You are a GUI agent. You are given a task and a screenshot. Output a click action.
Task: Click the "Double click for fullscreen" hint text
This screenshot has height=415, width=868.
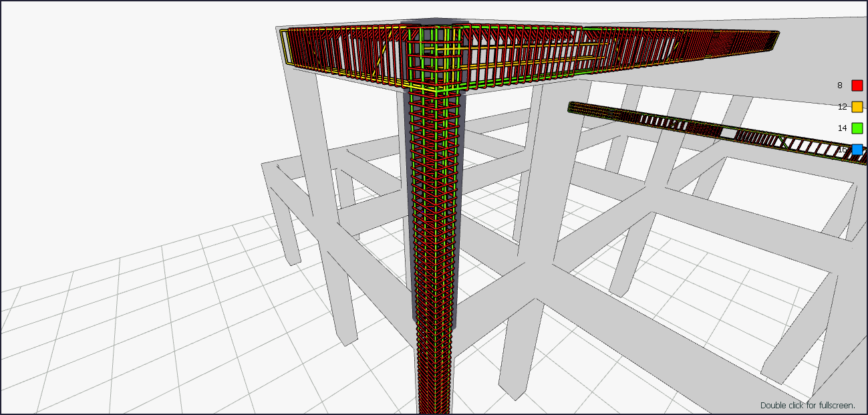(x=808, y=405)
